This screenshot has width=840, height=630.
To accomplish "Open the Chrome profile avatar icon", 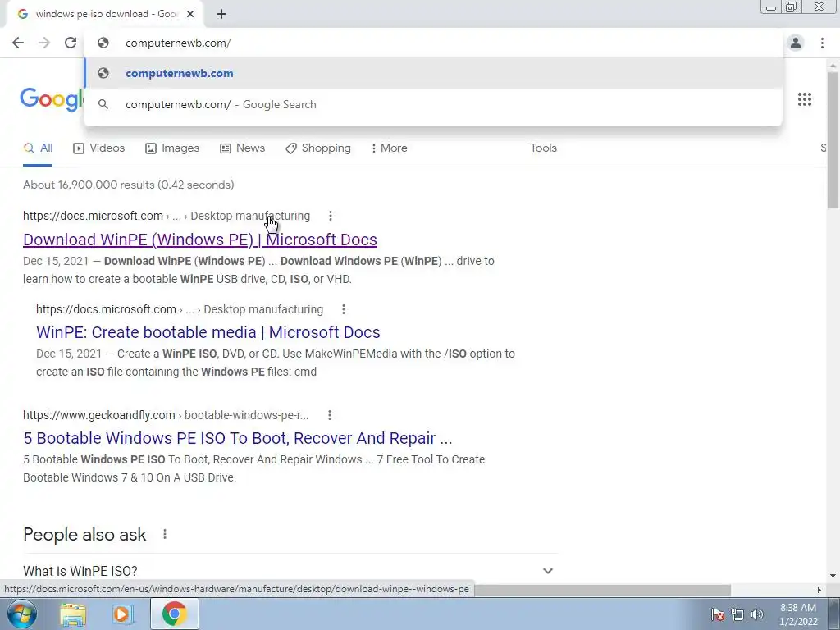I will (x=796, y=43).
